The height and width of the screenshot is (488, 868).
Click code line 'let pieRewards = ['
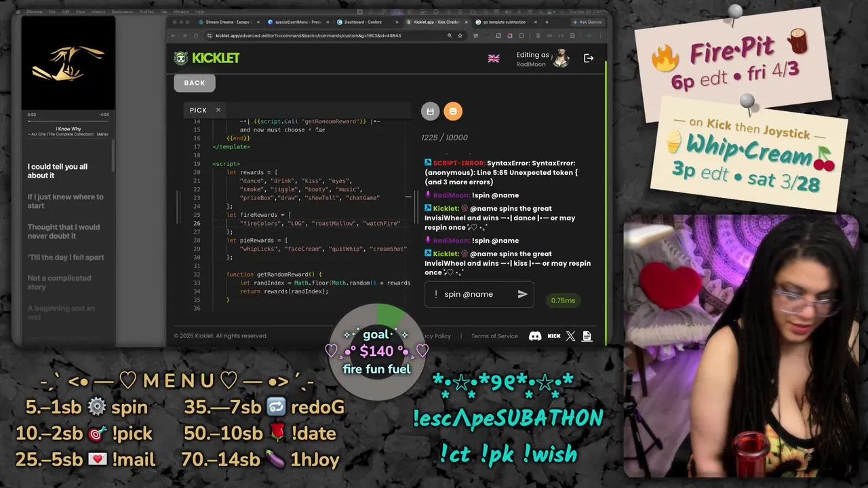point(257,241)
